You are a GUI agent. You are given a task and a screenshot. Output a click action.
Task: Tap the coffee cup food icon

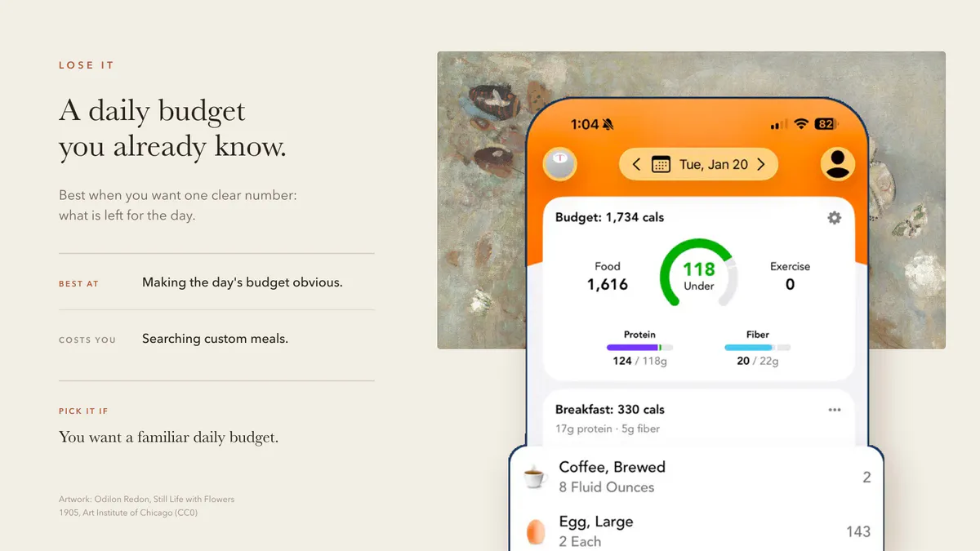tap(534, 477)
